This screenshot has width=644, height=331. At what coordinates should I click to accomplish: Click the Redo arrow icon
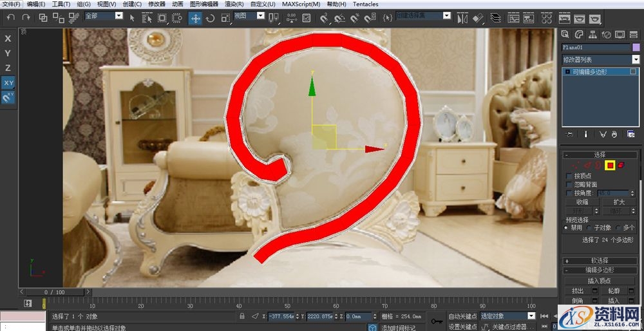coord(26,17)
